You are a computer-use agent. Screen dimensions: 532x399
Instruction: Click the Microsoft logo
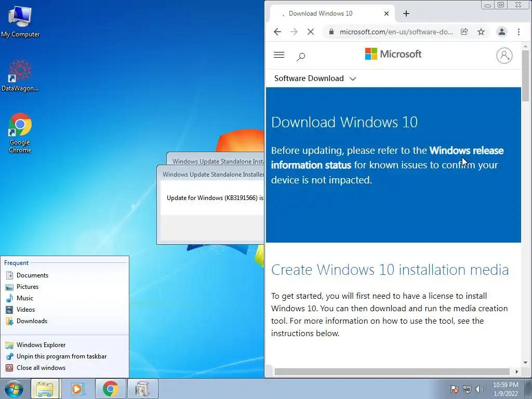[x=393, y=54]
